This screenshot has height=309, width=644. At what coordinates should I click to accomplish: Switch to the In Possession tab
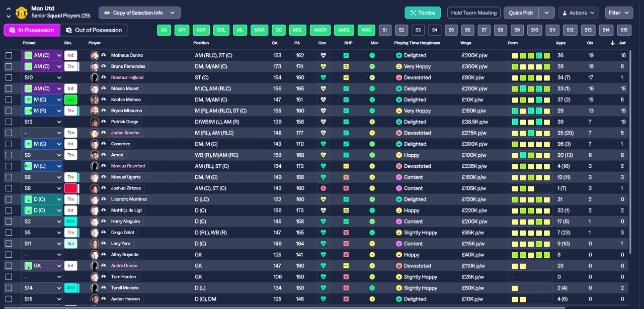(x=31, y=30)
